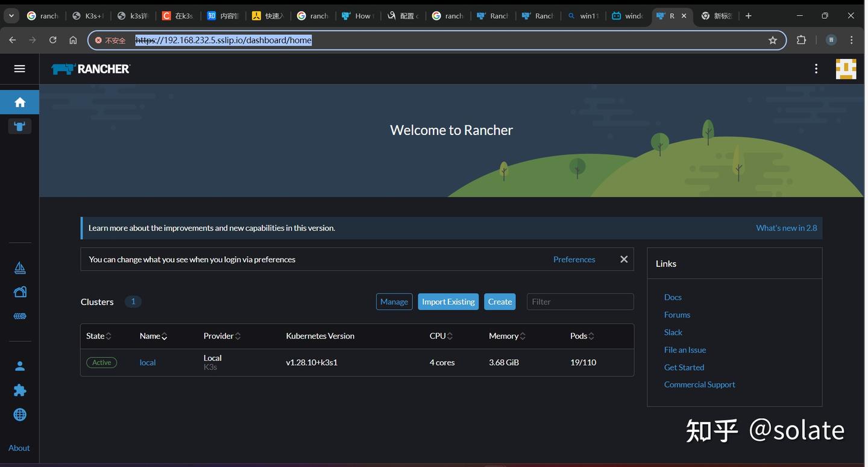Switch to the K3s+ browser tab
The width and height of the screenshot is (868, 467).
(x=89, y=16)
